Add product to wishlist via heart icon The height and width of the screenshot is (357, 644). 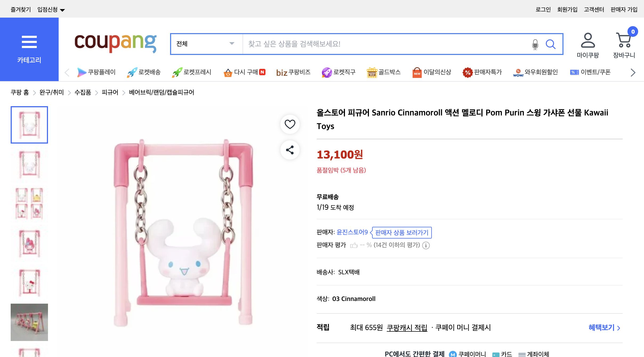coord(290,124)
